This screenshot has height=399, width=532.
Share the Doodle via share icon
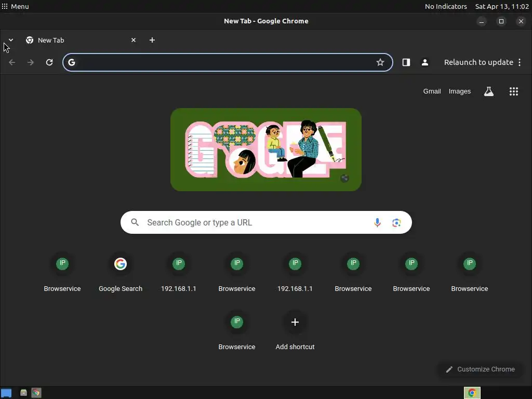pos(344,178)
